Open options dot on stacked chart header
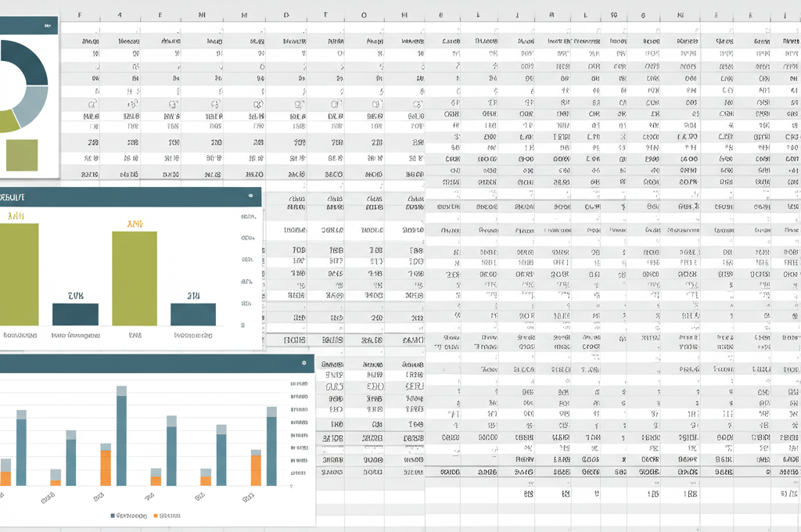 click(304, 363)
